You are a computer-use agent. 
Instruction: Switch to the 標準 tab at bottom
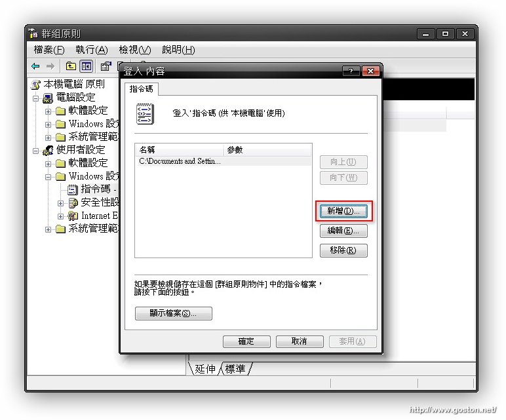pyautogui.click(x=236, y=370)
